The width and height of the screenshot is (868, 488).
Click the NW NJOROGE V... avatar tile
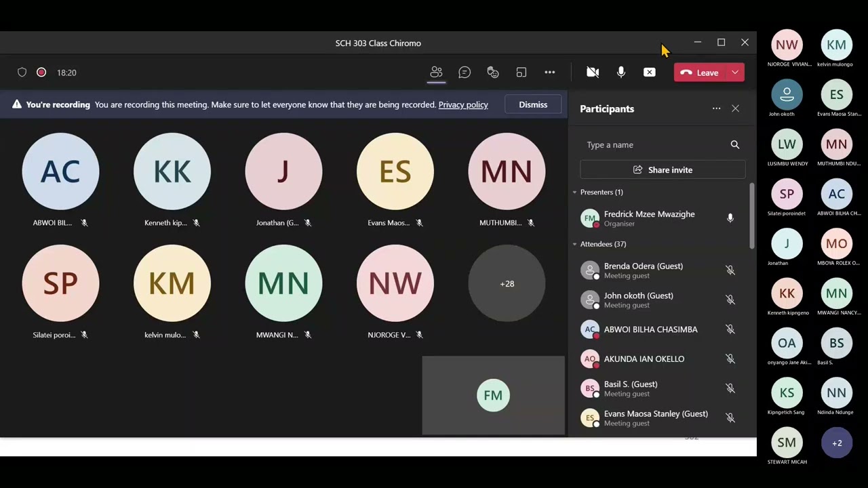pos(395,283)
